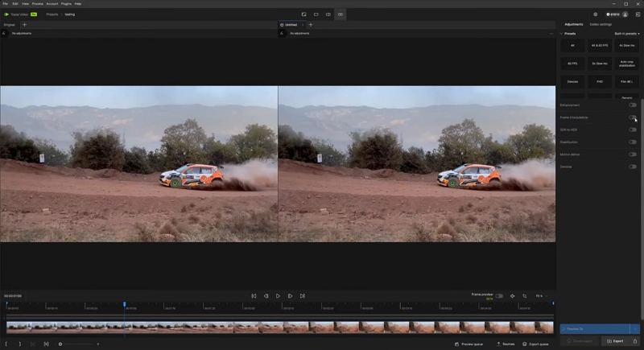Open the Plugins menu
The width and height of the screenshot is (644, 350).
tap(66, 4)
